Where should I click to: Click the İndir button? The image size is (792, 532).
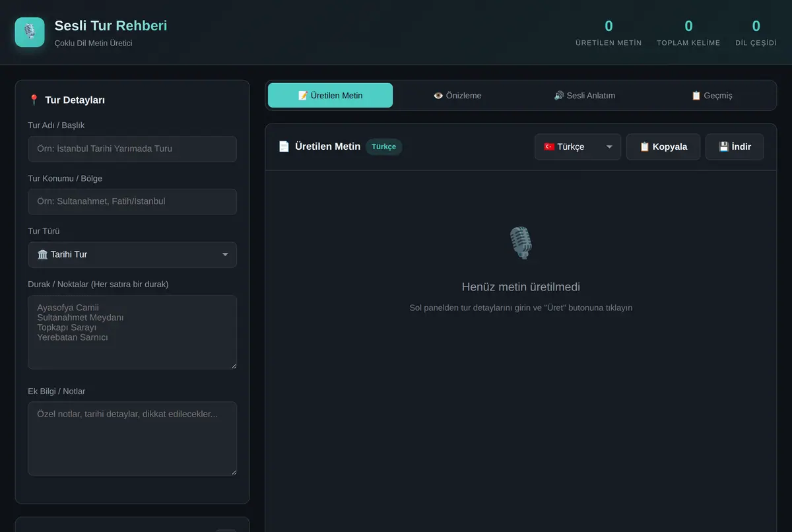pos(735,147)
